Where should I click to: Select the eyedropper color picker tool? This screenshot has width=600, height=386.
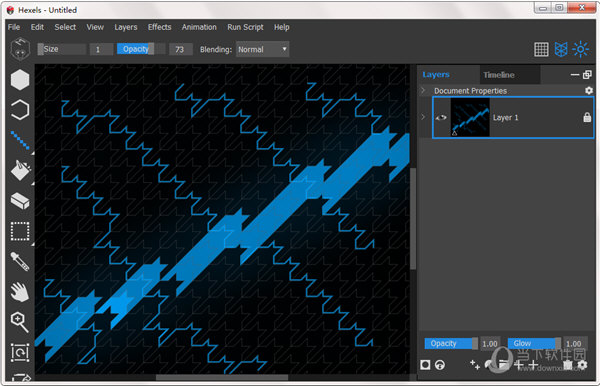click(x=20, y=262)
